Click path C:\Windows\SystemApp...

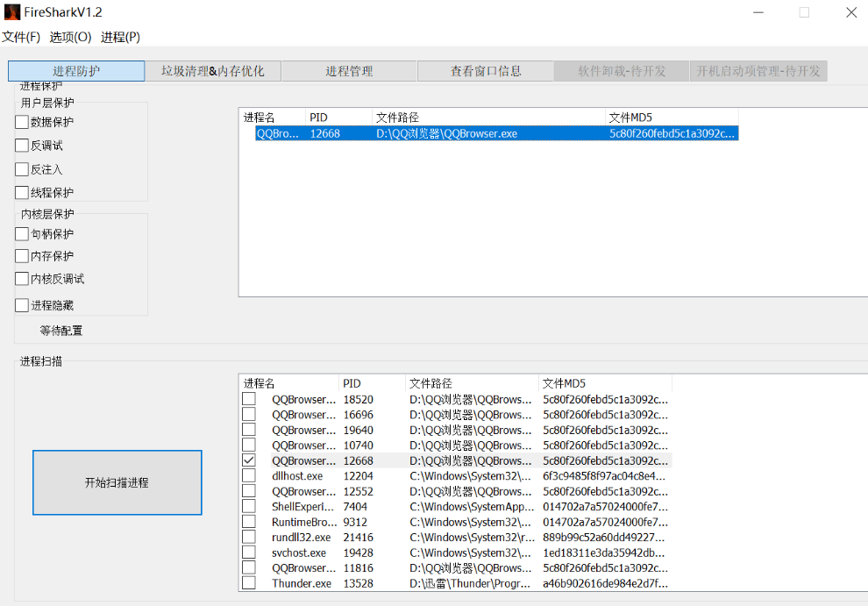point(472,506)
